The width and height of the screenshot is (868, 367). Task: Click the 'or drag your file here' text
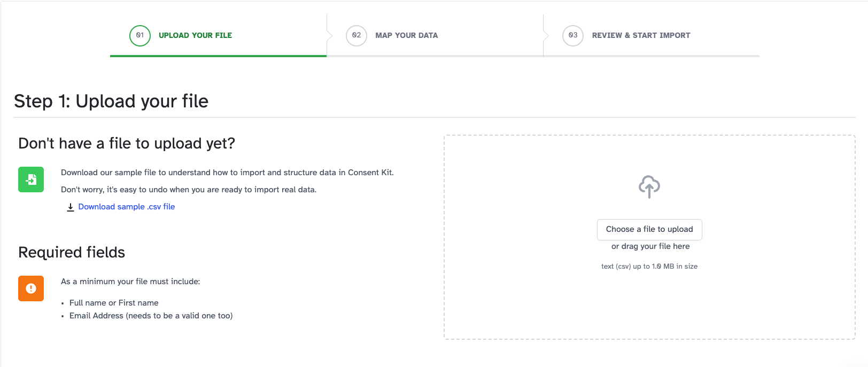click(650, 246)
